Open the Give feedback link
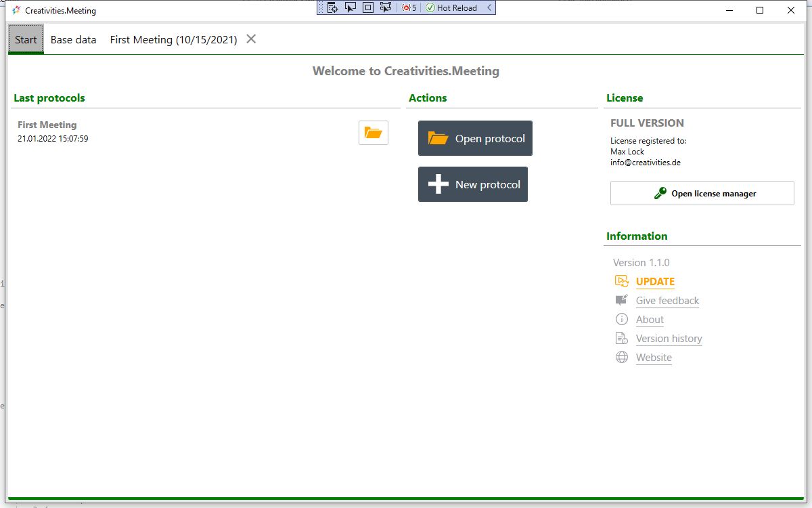This screenshot has width=812, height=508. pyautogui.click(x=667, y=301)
